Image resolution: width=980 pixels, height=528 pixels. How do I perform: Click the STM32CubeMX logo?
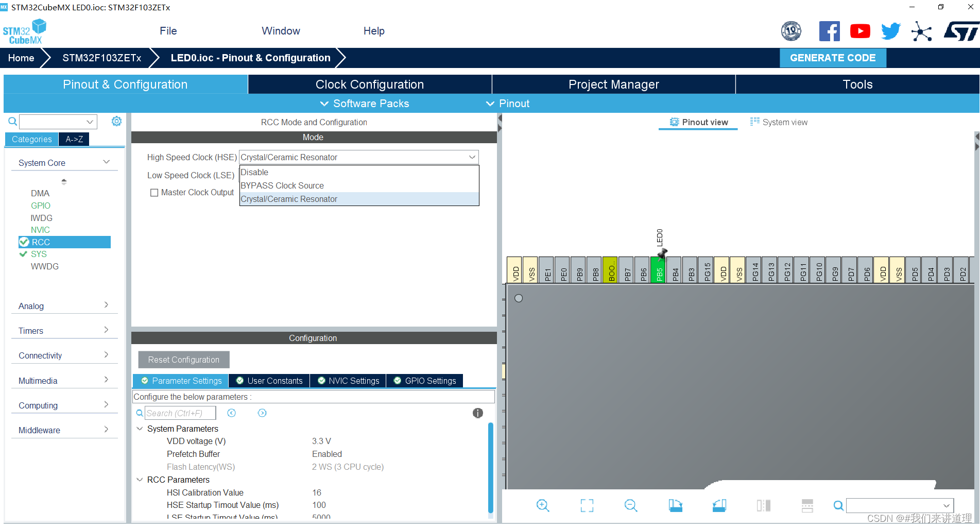coord(25,32)
